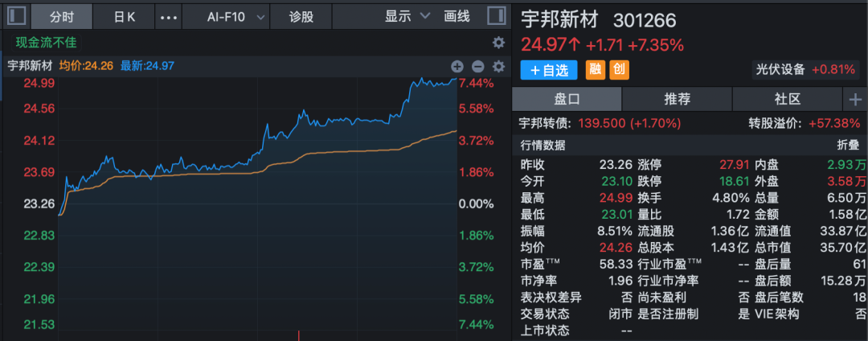The width and height of the screenshot is (868, 341).
Task: Click the 换手 value 4.80%
Action: (x=731, y=198)
